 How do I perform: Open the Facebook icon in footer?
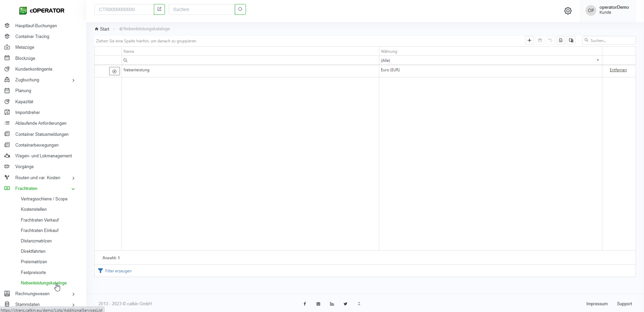coord(305,304)
